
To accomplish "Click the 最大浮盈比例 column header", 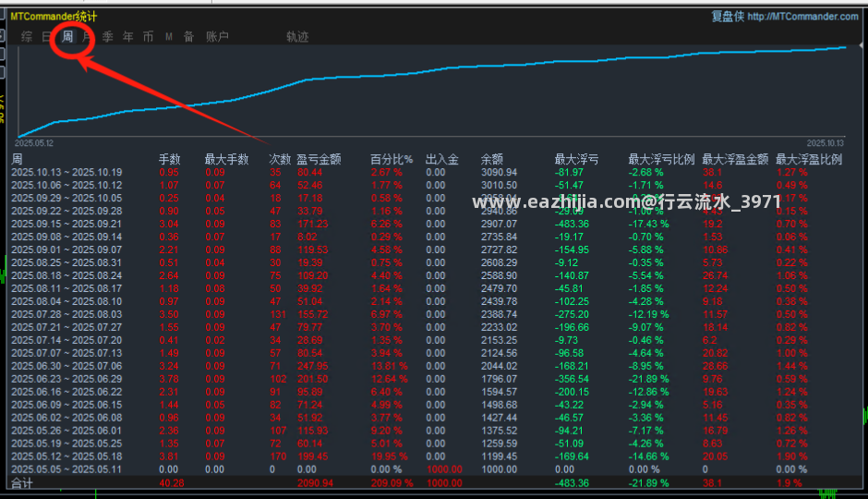I will (809, 160).
